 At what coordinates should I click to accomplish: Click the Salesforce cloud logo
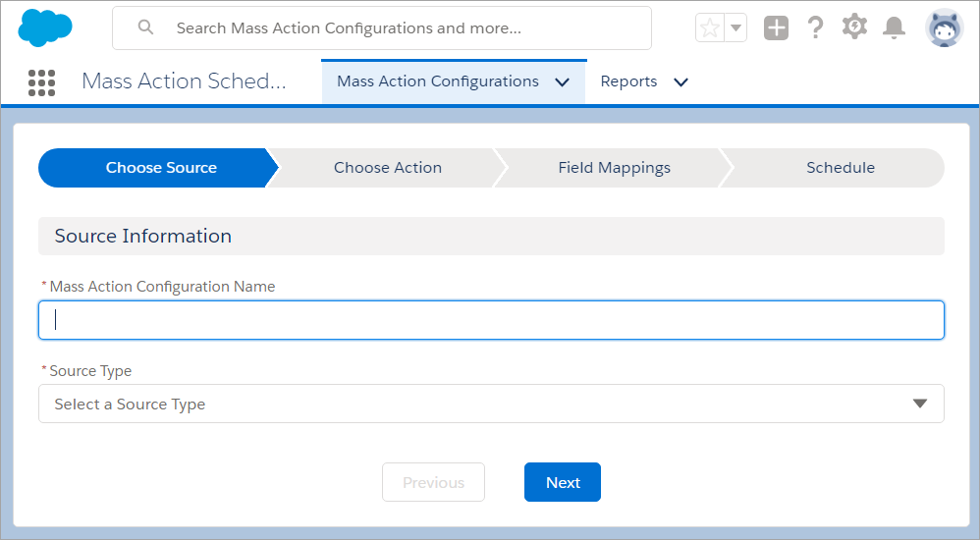[x=45, y=28]
